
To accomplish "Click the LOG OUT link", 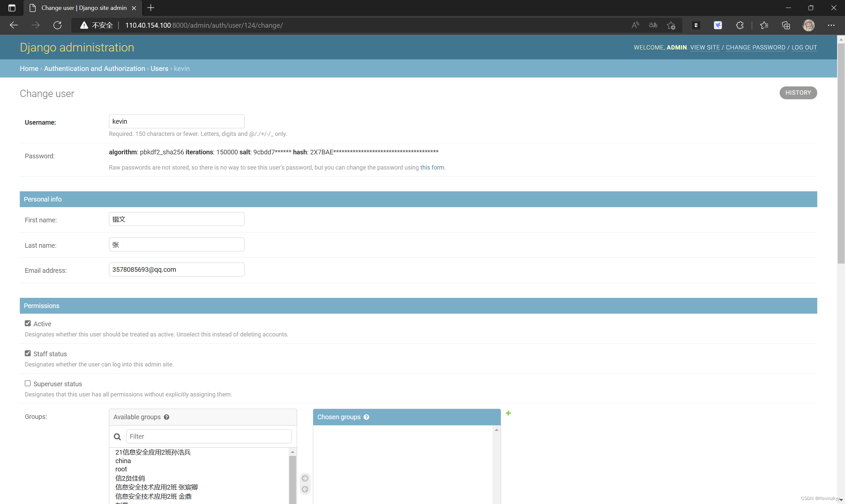I will click(x=804, y=47).
